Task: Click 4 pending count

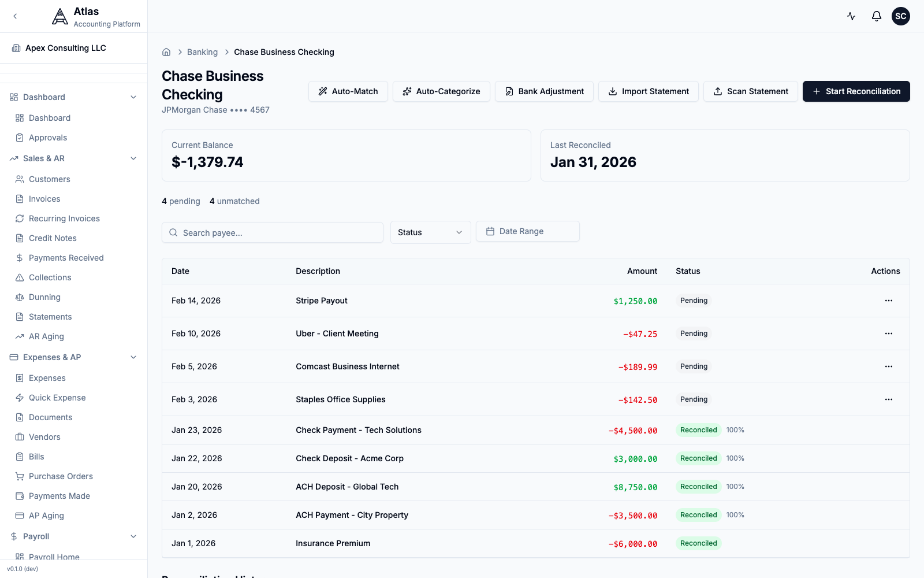Action: click(181, 201)
